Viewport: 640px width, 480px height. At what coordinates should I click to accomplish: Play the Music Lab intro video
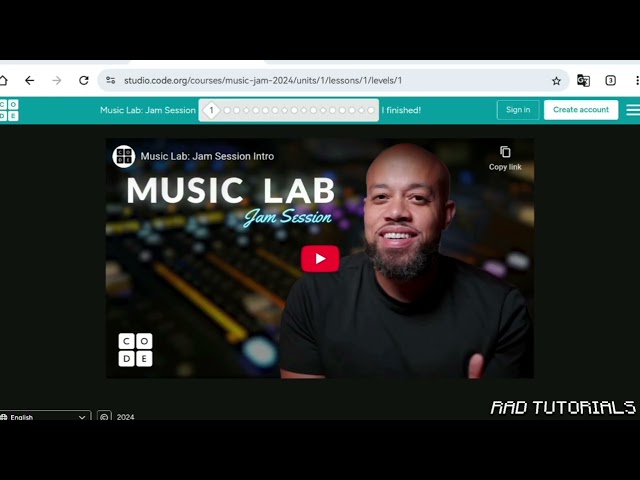point(320,259)
